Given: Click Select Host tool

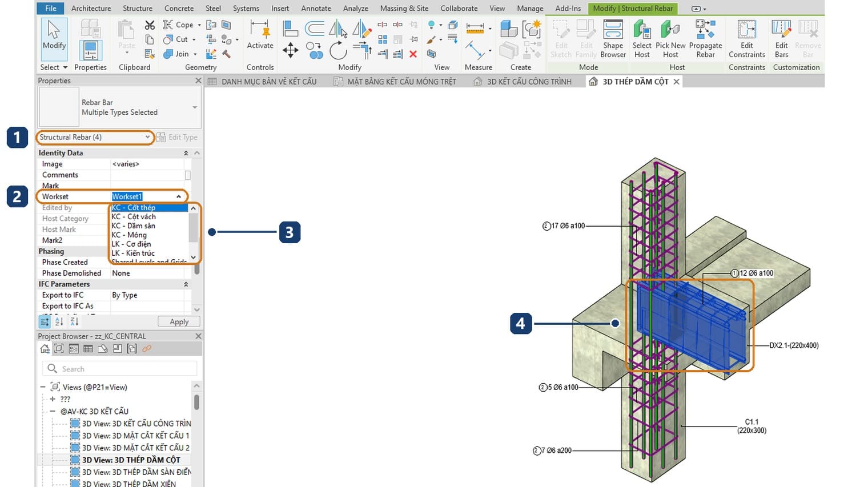Looking at the screenshot, I should (642, 39).
